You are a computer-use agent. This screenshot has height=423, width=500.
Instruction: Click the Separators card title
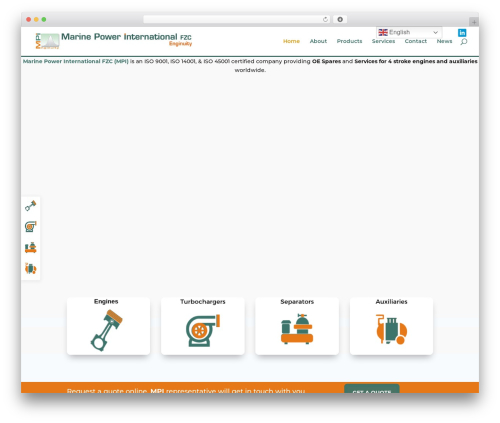[x=297, y=302]
